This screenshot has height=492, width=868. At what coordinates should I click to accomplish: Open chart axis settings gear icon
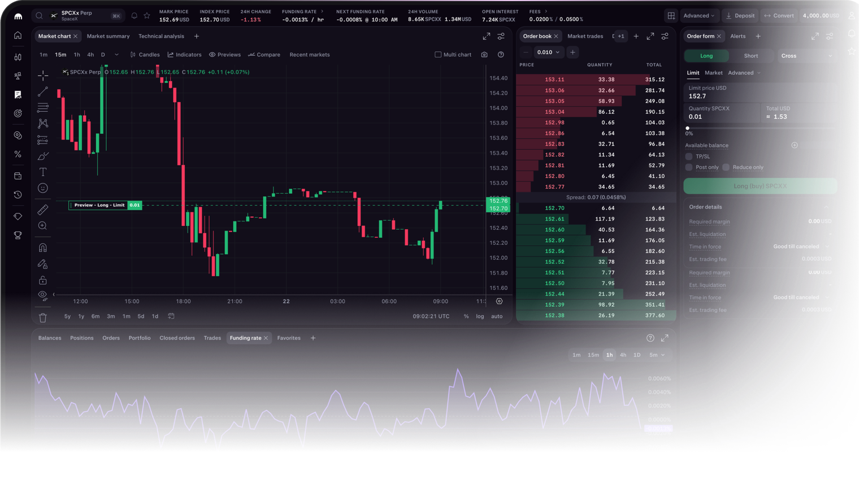click(499, 301)
